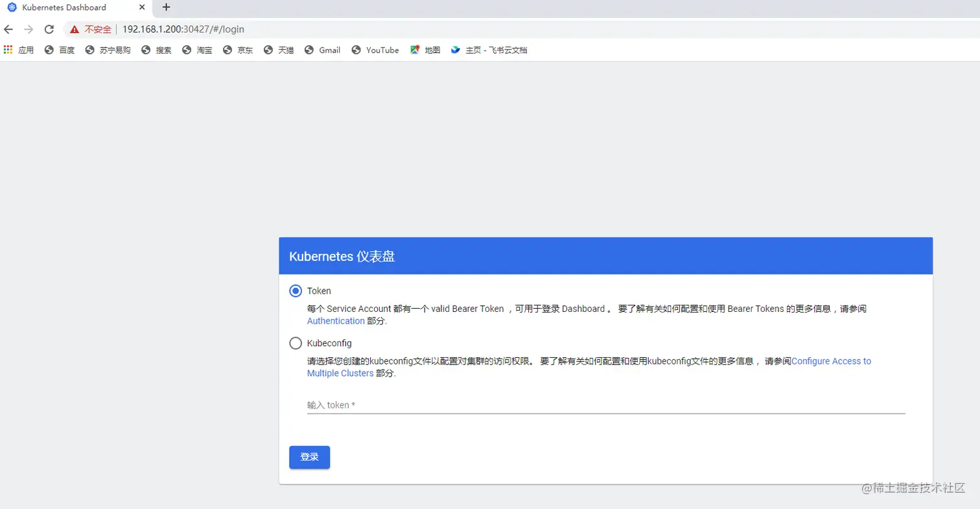Click the browser forward arrow
This screenshot has width=980, height=509.
(29, 29)
